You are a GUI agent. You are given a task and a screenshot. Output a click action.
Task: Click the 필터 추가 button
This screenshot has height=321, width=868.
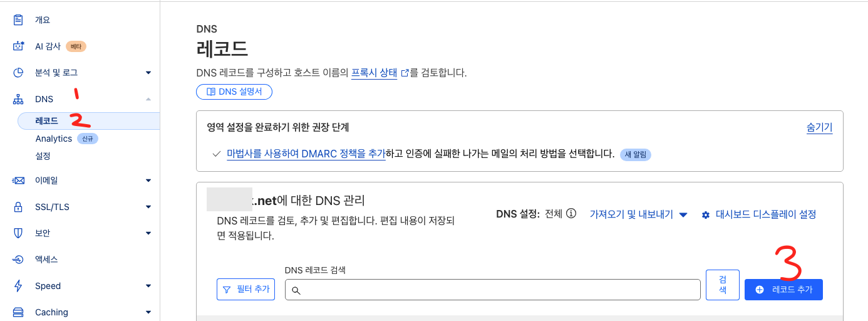tap(246, 289)
